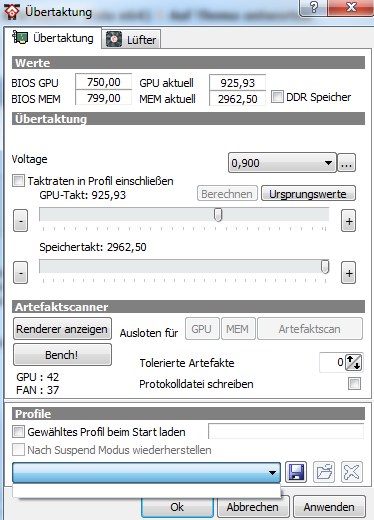This screenshot has height=520, width=374.
Task: Check Gewähltes Profil beim Start laden
Action: (x=18, y=432)
